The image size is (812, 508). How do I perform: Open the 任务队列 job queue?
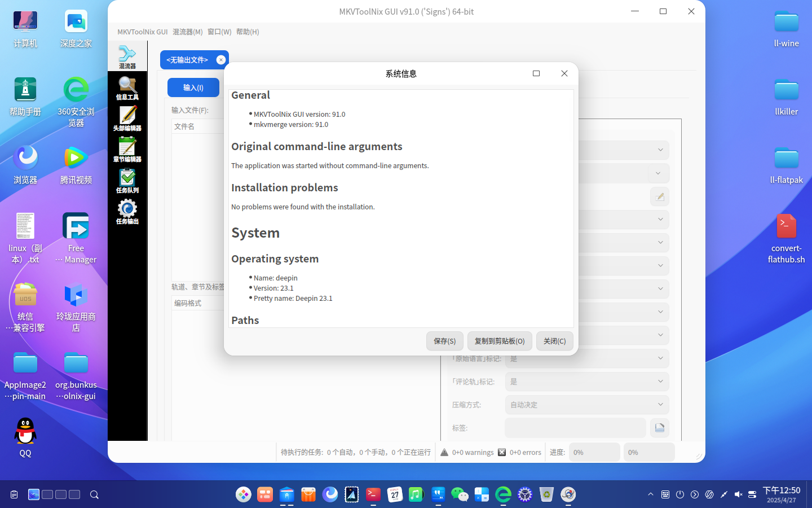coord(127,181)
